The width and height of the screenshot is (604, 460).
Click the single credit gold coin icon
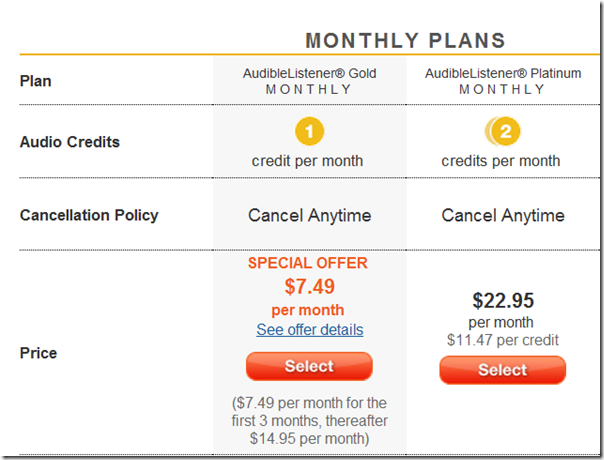309,131
